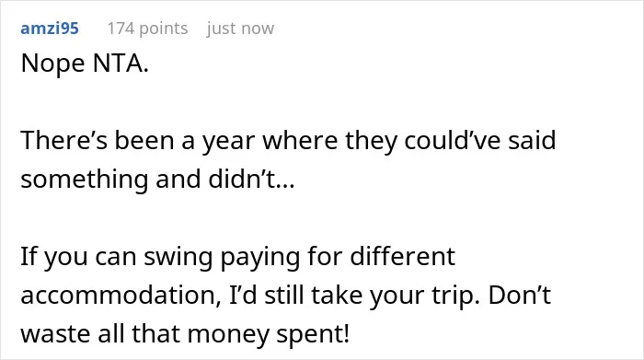This screenshot has width=644, height=360.
Task: Click the word year in the comment
Action: coord(228,142)
